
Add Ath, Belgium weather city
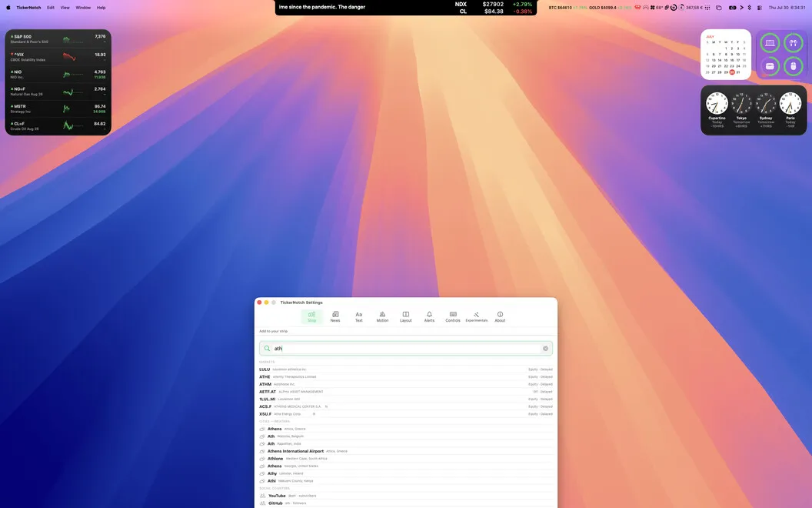(406, 436)
